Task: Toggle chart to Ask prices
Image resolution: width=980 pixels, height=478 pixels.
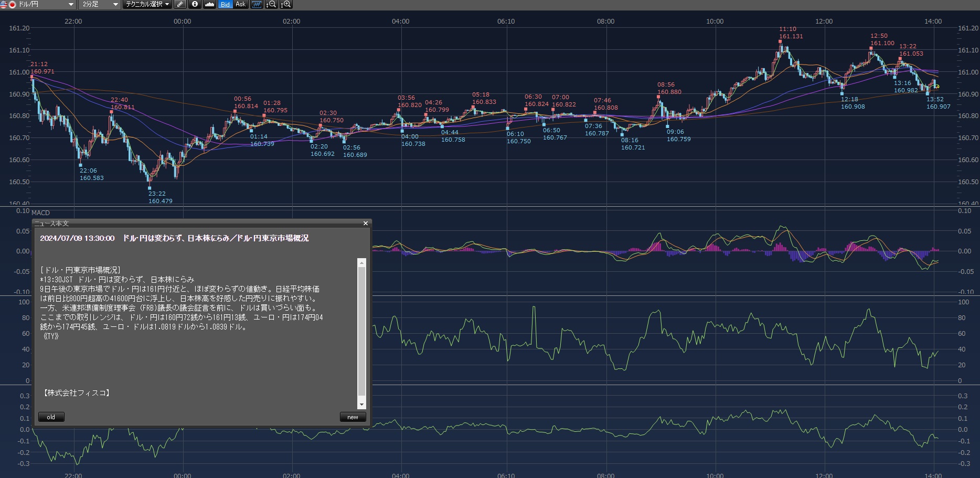Action: (x=240, y=4)
